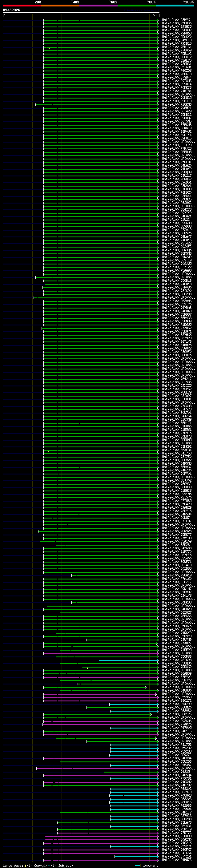Screen dimensions: 197x868
Task: Open hit UniRef100_Q7XBP7
Action: [x=177, y=643]
